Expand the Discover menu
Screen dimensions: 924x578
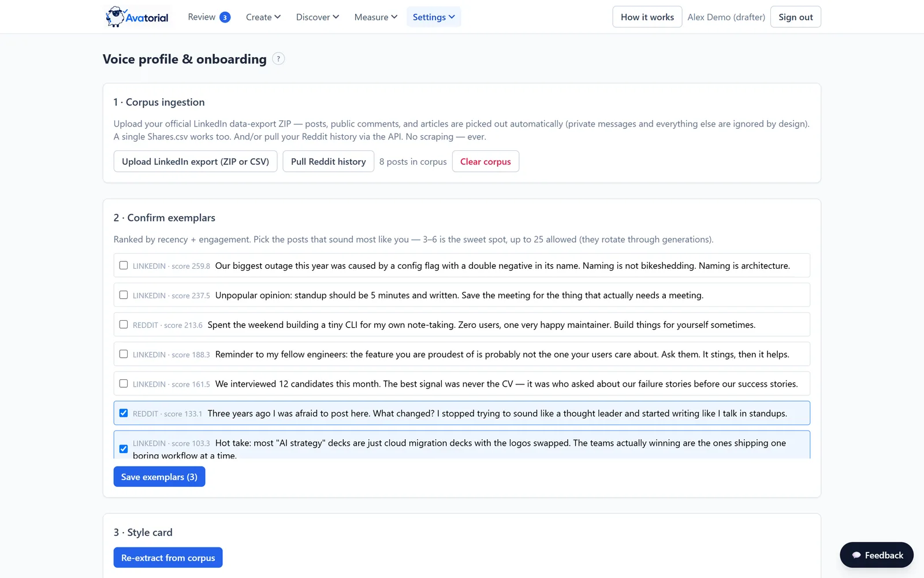[x=318, y=17]
